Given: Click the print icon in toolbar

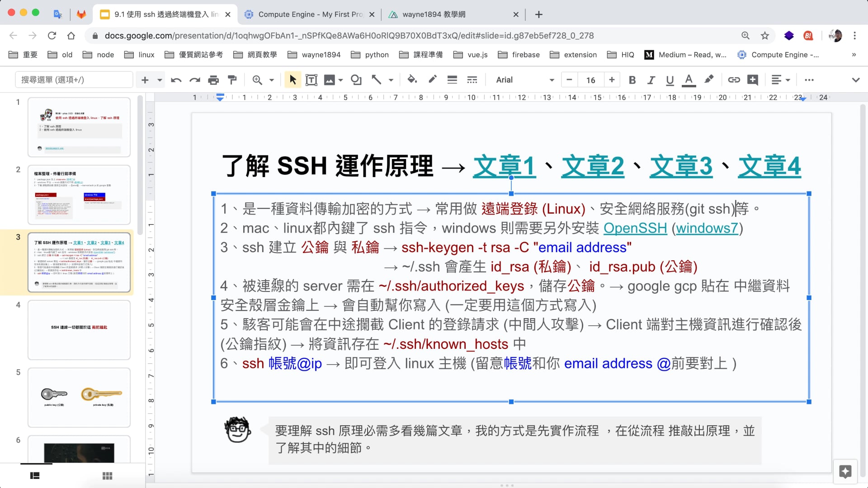Looking at the screenshot, I should click(x=213, y=80).
